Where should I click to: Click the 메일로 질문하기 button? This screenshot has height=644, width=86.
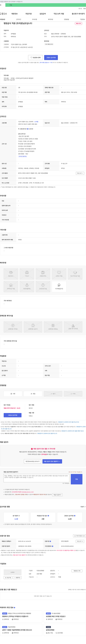(57, 495)
